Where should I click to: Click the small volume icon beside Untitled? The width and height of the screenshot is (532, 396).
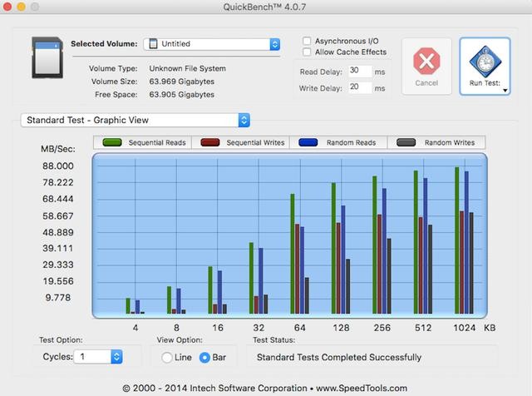pyautogui.click(x=153, y=44)
